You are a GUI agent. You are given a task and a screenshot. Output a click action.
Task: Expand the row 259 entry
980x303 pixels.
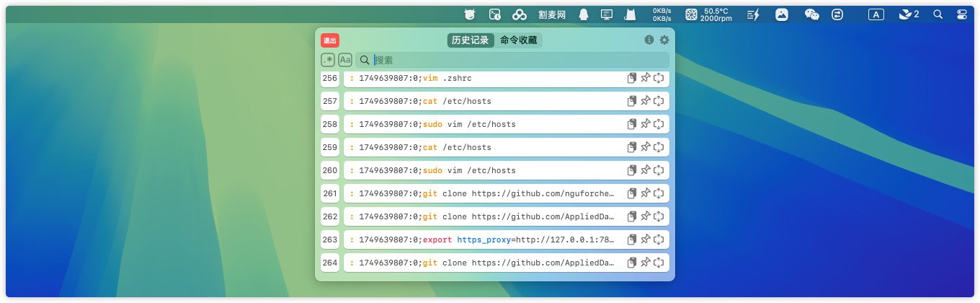[659, 147]
